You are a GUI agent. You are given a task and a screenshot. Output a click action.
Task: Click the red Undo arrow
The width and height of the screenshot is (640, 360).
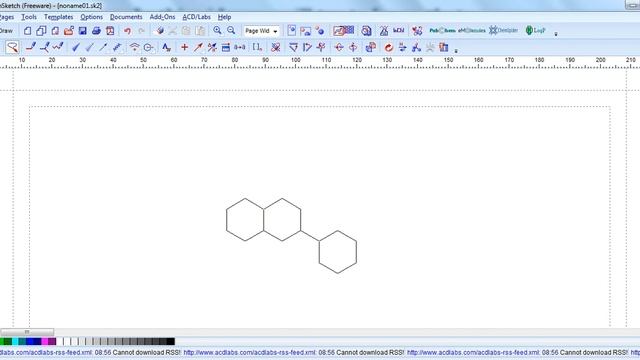[x=128, y=31]
